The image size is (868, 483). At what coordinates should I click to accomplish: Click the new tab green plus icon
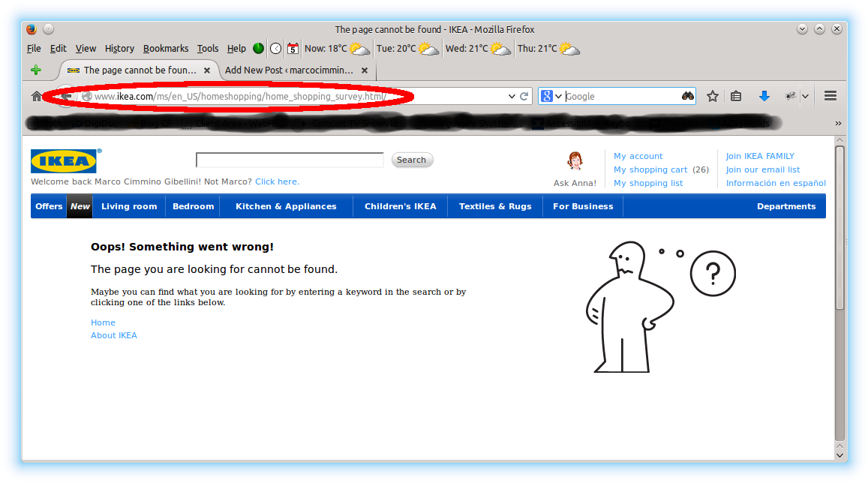(x=35, y=70)
